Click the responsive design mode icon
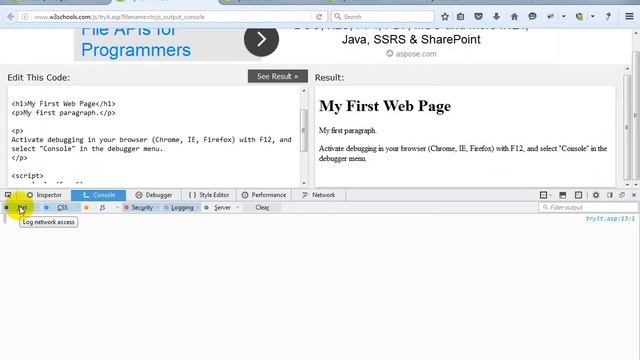This screenshot has height=360, width=640. click(x=578, y=195)
